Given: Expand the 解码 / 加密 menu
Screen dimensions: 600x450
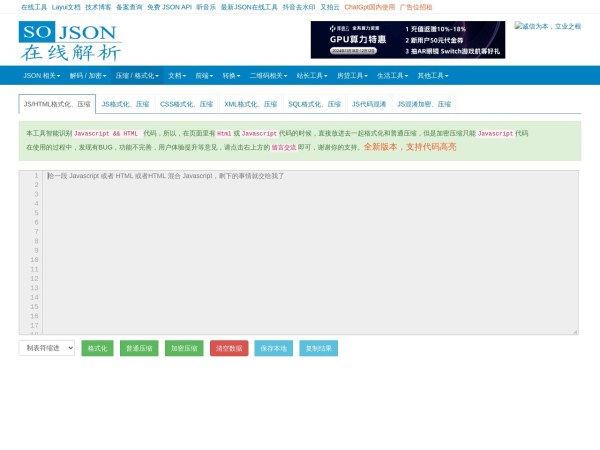Looking at the screenshot, I should 87,75.
